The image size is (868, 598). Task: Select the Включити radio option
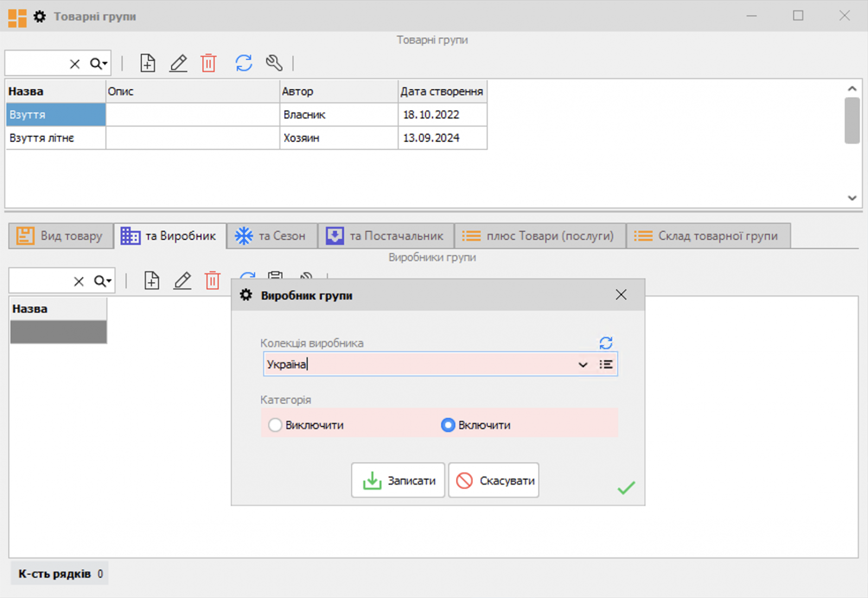448,425
